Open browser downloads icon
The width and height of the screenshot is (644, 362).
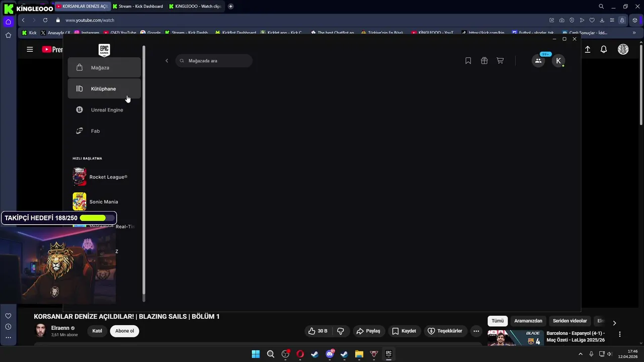pos(602,20)
